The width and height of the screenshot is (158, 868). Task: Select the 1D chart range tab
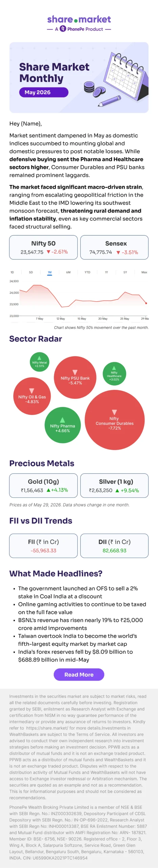[x=12, y=272]
